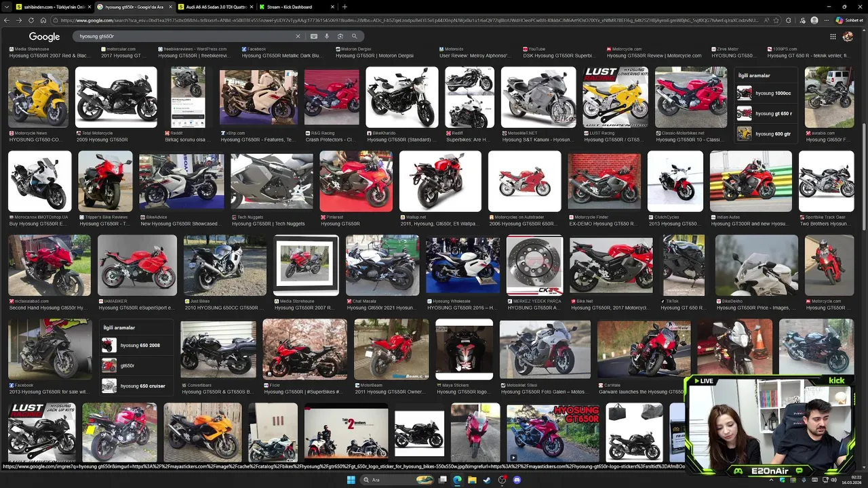This screenshot has height=488, width=868.
Task: Open the 2009 Hyosung GT650R Total Motorcycle image
Action: (x=116, y=97)
